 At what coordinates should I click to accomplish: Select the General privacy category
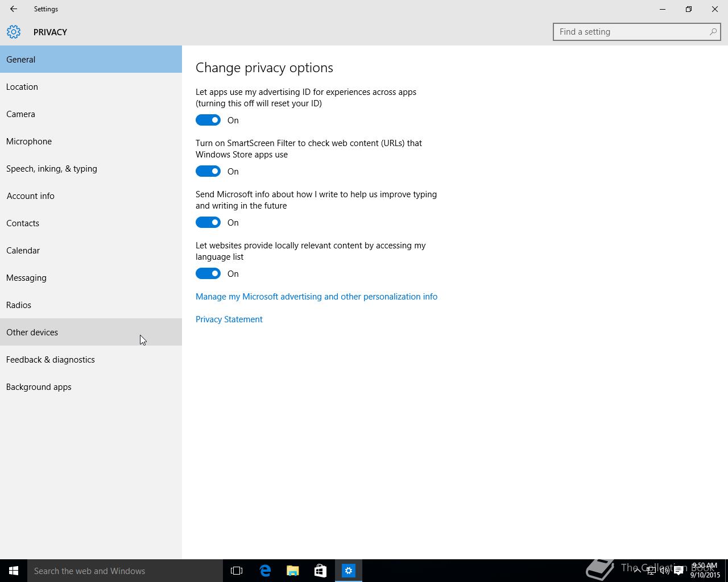[x=91, y=59]
